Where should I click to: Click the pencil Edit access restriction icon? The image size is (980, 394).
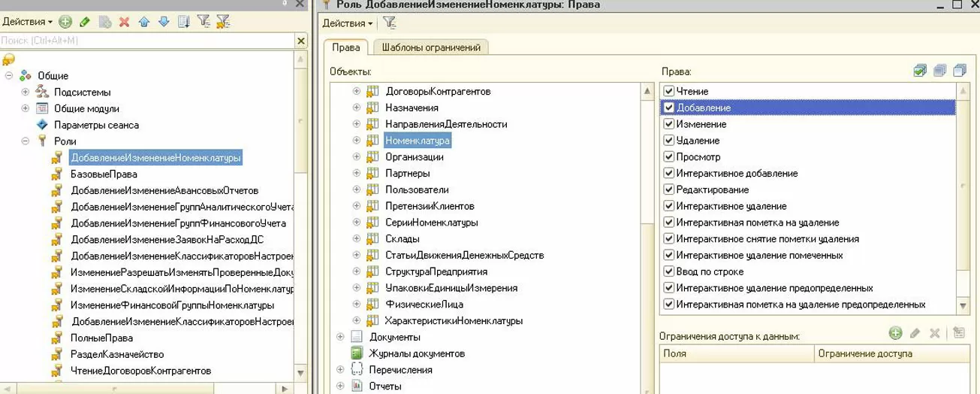pyautogui.click(x=915, y=333)
